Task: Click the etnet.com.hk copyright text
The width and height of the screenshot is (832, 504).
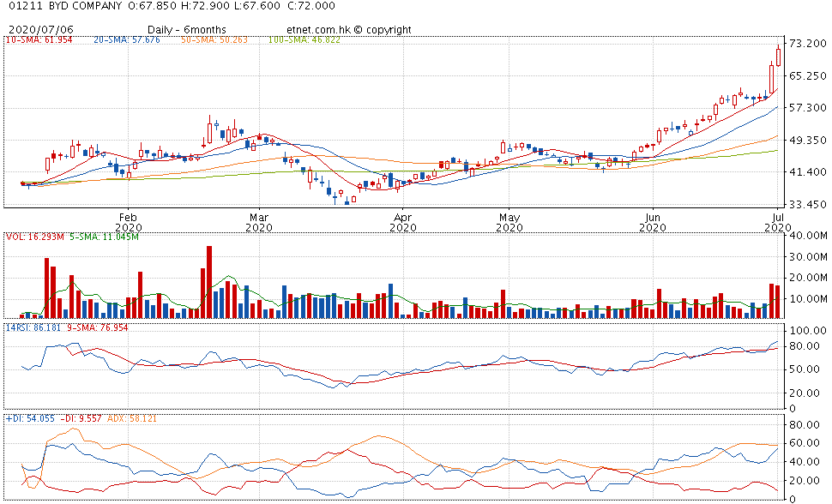Action: pyautogui.click(x=352, y=29)
